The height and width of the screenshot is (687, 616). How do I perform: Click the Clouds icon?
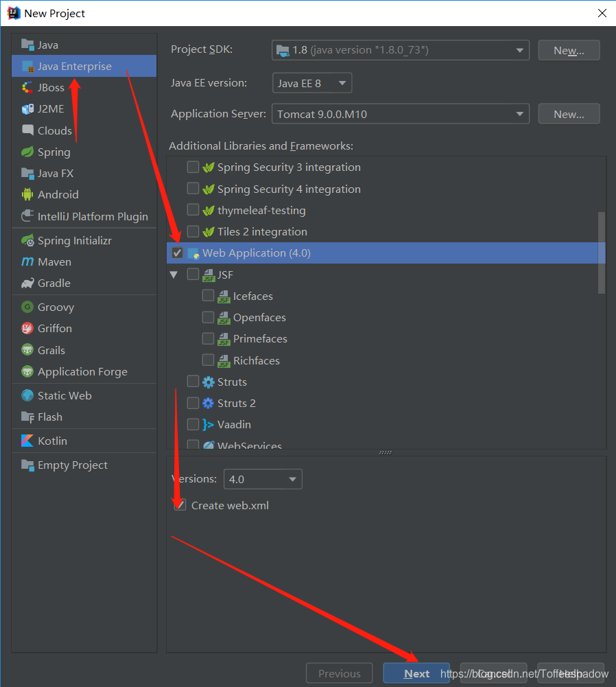[27, 130]
